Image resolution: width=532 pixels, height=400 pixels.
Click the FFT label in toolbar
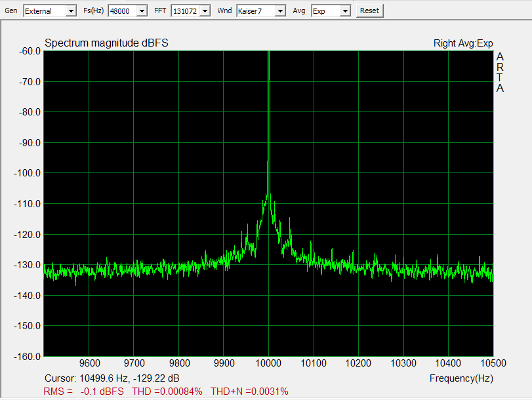[160, 10]
